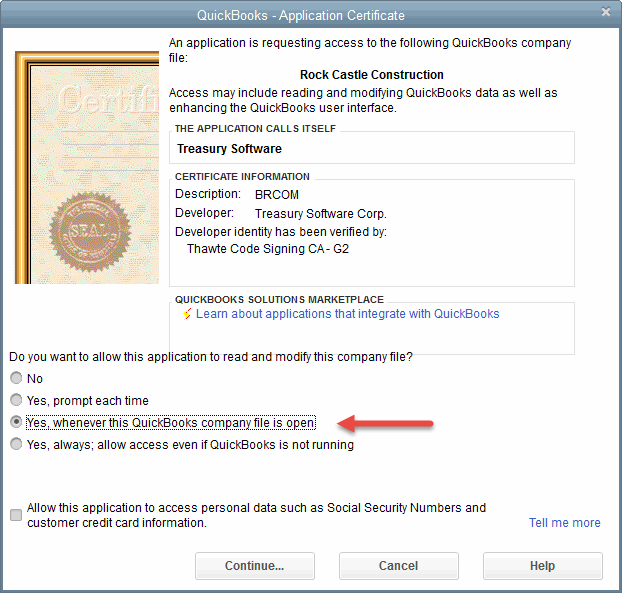Choose "Yes, prompt each time" option
Image resolution: width=622 pixels, height=593 pixels.
[16, 400]
